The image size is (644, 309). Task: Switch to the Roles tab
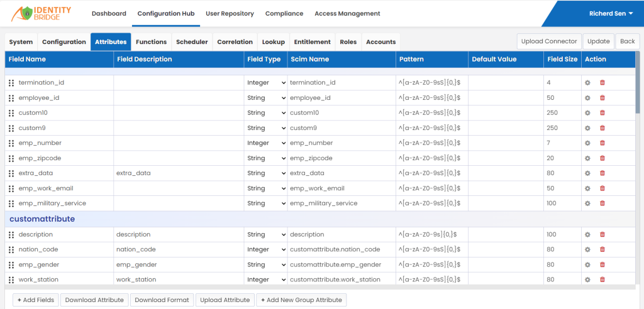(348, 42)
